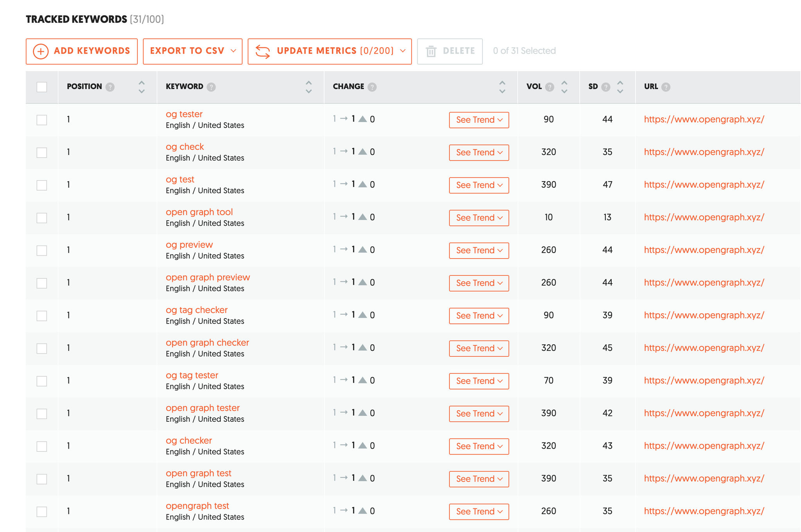Check the box for og test row
801x532 pixels.
pyautogui.click(x=42, y=185)
